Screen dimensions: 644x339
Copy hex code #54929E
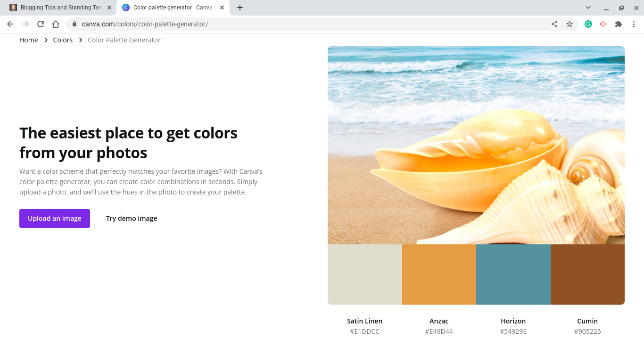coord(513,331)
